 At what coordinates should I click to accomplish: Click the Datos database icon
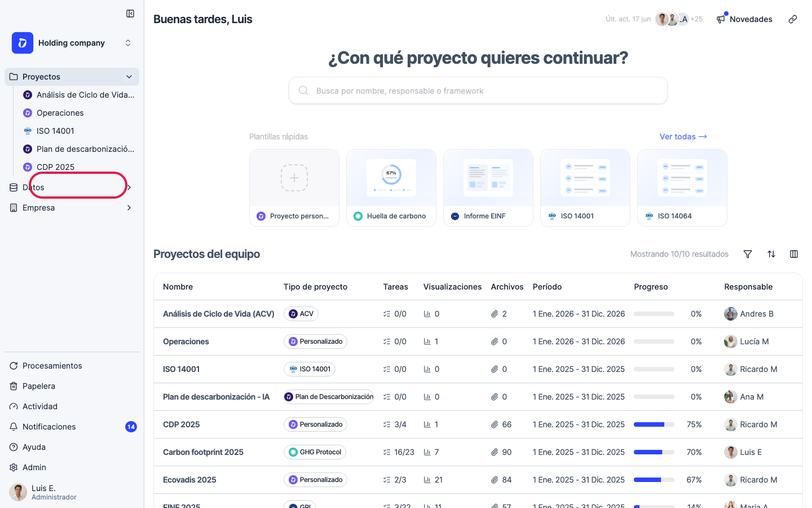14,187
